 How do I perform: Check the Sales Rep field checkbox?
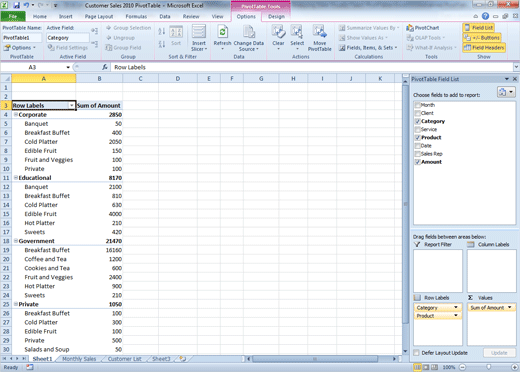click(x=417, y=154)
